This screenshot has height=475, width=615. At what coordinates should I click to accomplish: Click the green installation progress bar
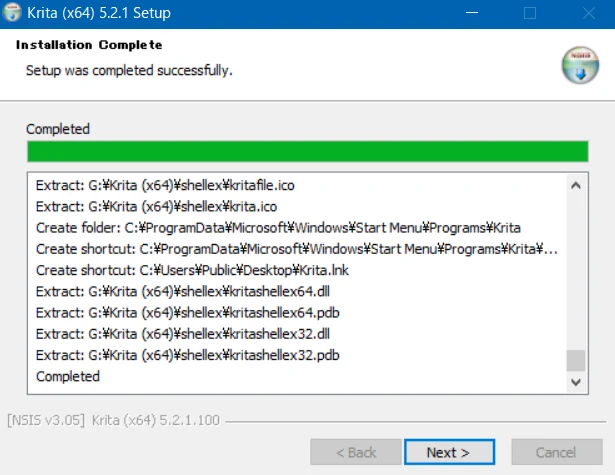tap(308, 151)
